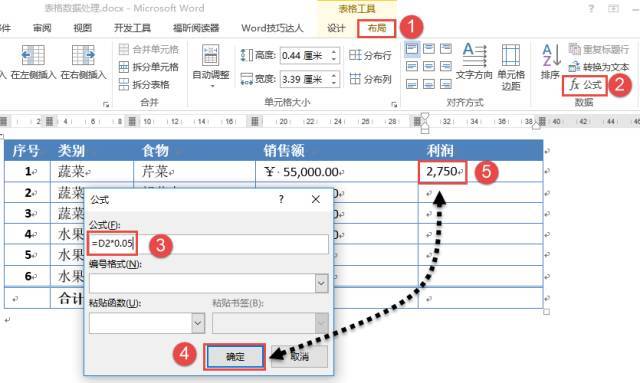Click the 食物 column header

click(x=155, y=151)
